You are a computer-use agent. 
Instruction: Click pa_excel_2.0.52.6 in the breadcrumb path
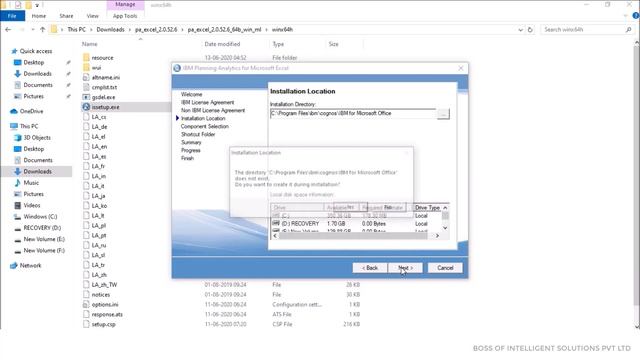click(156, 29)
